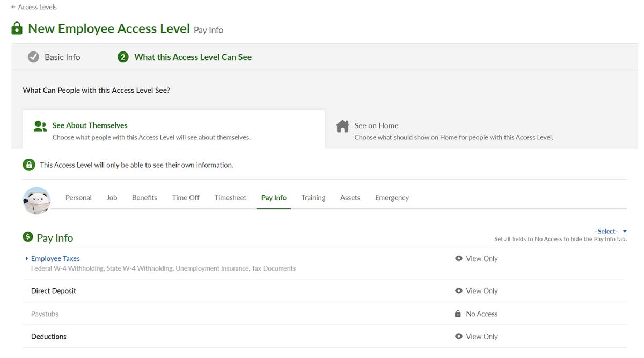This screenshot has width=644, height=358.
Task: Click the home icon on See on Home card
Action: click(342, 126)
